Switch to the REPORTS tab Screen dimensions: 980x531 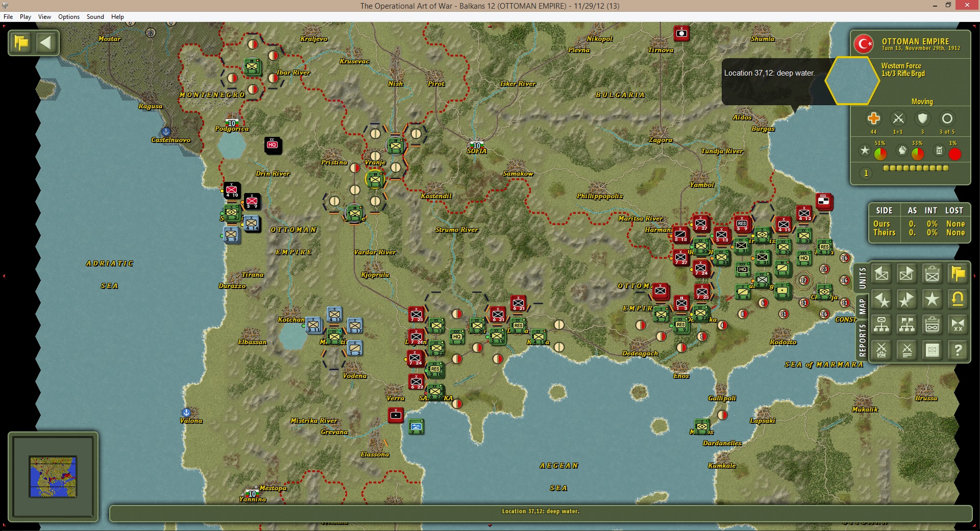(862, 340)
